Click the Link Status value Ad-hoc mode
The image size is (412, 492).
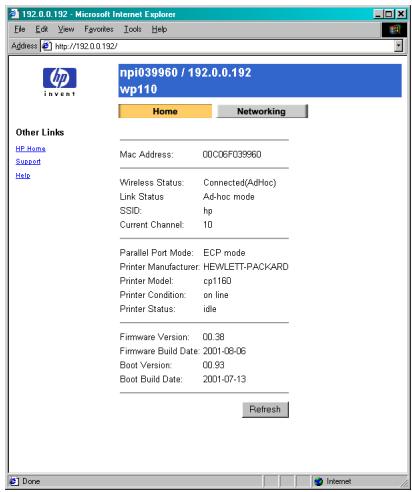pyautogui.click(x=229, y=197)
